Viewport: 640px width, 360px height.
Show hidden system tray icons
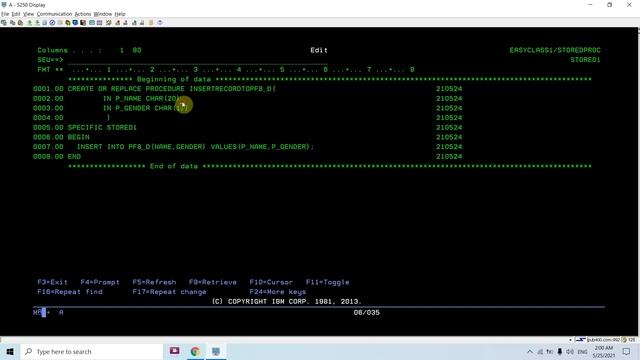pos(530,351)
